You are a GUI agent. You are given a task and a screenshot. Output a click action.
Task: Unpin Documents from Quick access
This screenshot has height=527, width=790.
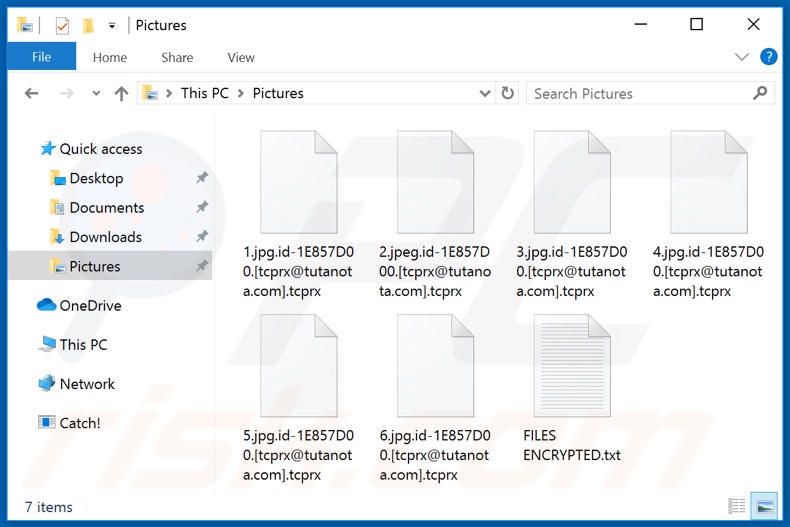pos(201,208)
